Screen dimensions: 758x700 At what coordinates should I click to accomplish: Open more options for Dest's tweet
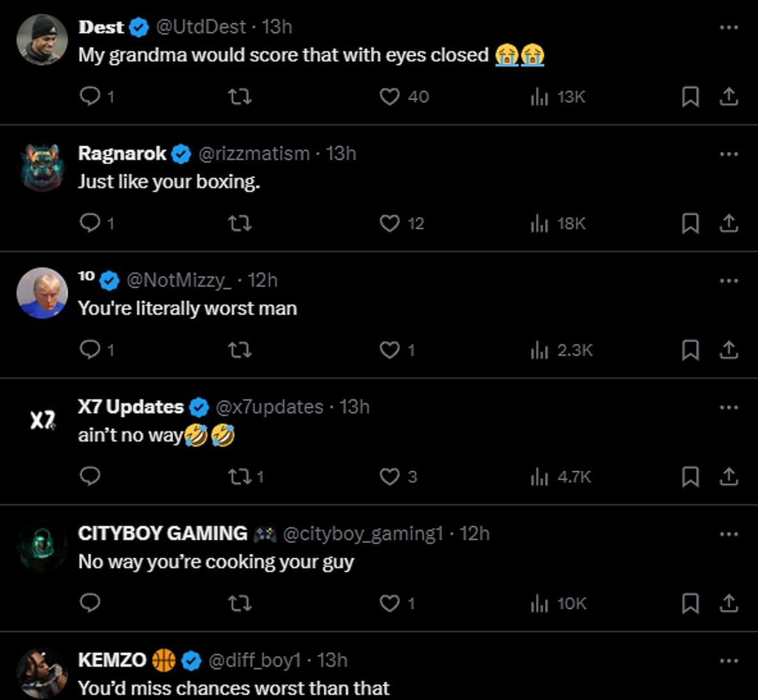point(729,27)
